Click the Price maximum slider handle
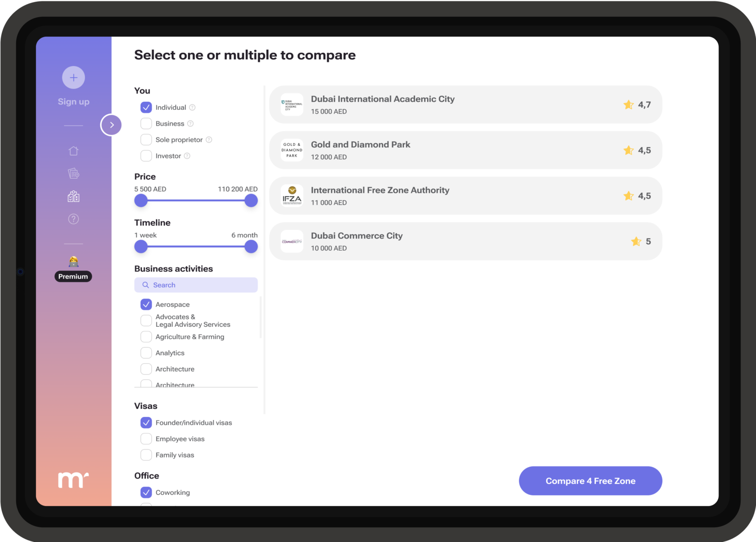 251,201
